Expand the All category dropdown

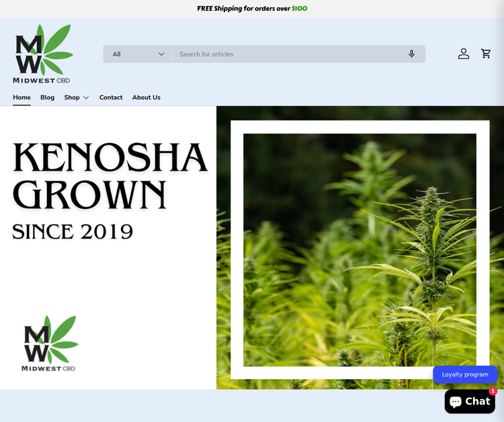tap(138, 54)
